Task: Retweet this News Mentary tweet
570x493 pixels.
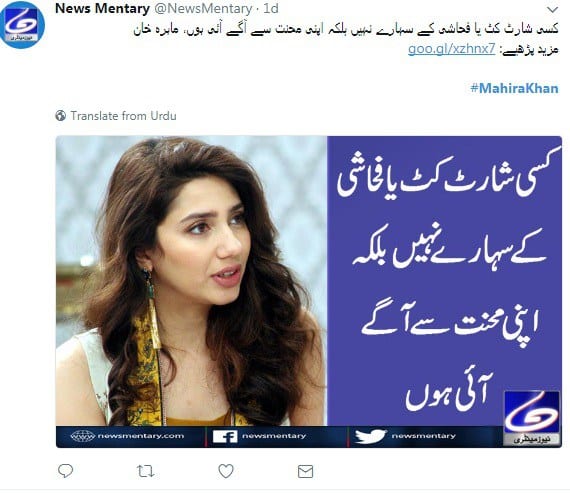Action: coord(145,471)
